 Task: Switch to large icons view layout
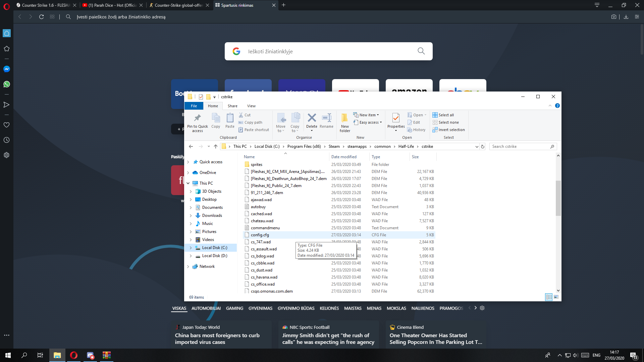(556, 297)
